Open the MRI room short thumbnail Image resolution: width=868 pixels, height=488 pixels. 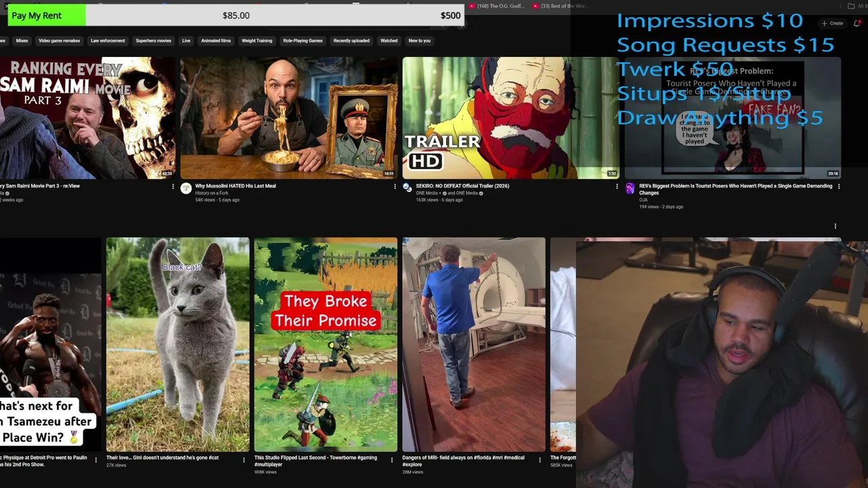click(473, 344)
